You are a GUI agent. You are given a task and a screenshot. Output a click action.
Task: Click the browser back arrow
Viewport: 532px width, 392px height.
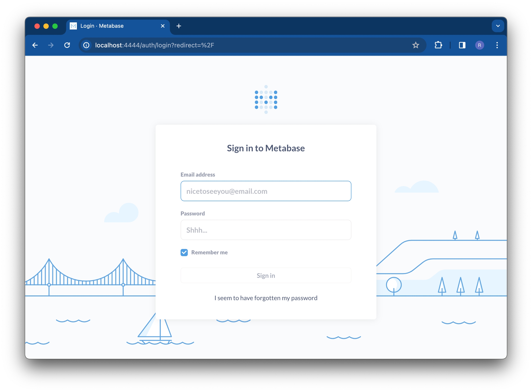(35, 45)
